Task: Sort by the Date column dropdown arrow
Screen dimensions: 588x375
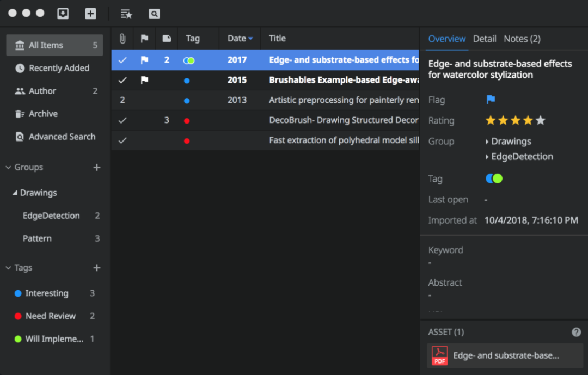Action: pos(250,39)
